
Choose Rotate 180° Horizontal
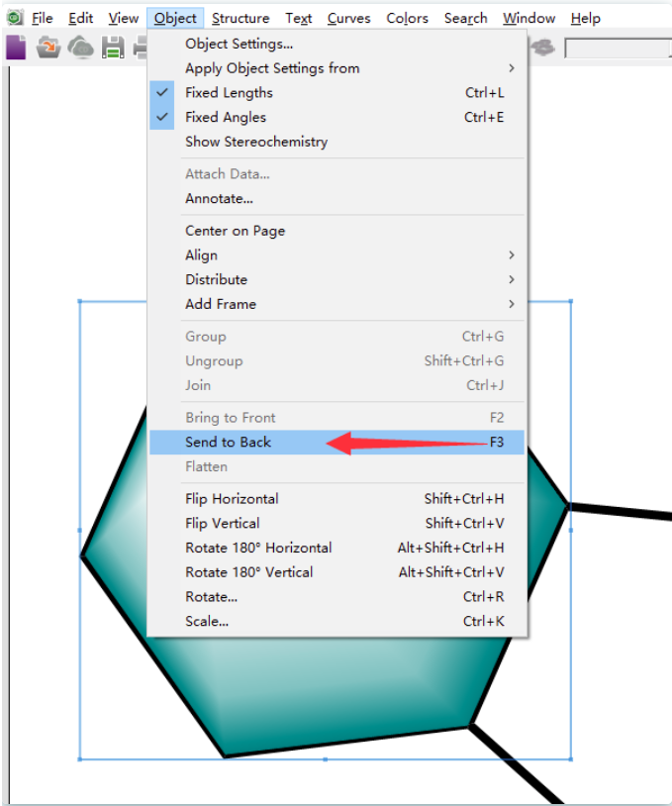pos(337,548)
